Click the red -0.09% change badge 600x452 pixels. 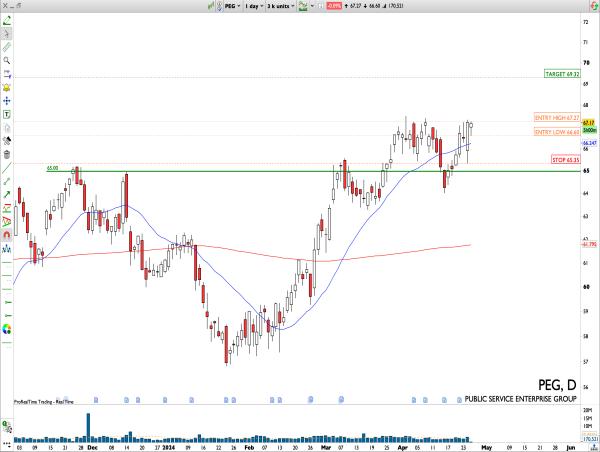tap(334, 6)
